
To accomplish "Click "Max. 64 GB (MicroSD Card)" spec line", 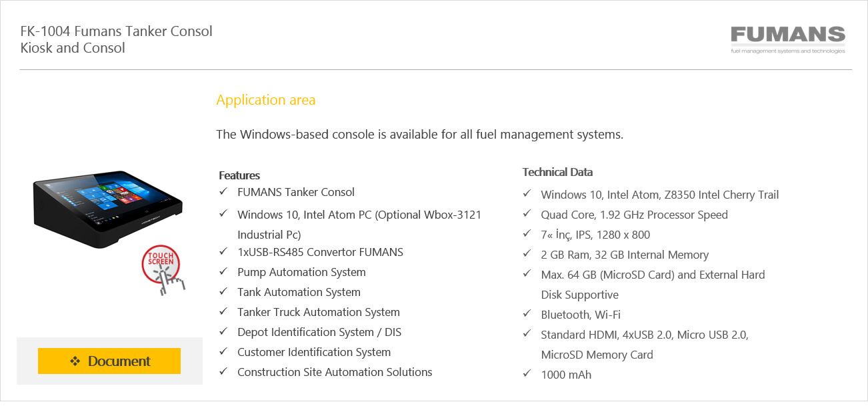I will 653,275.
